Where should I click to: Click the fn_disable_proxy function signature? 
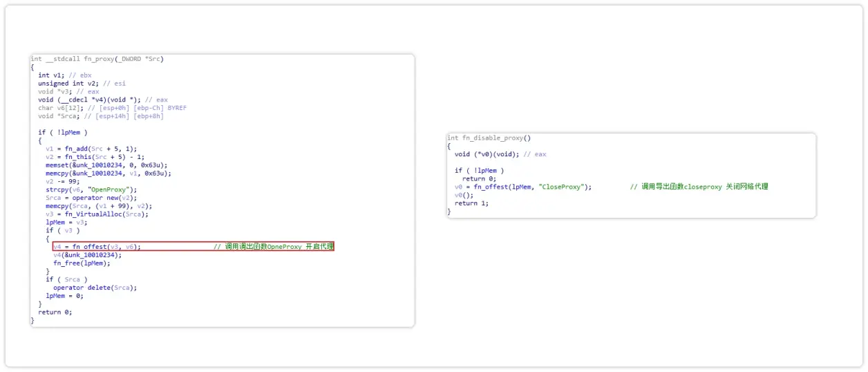[489, 138]
